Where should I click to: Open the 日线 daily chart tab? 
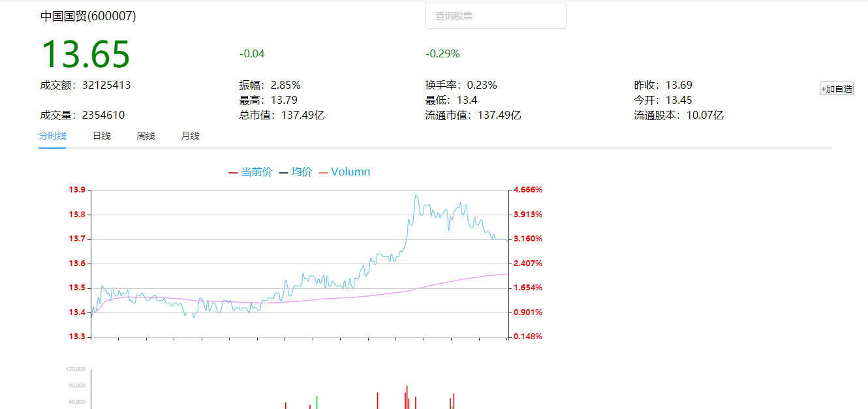pyautogui.click(x=101, y=136)
